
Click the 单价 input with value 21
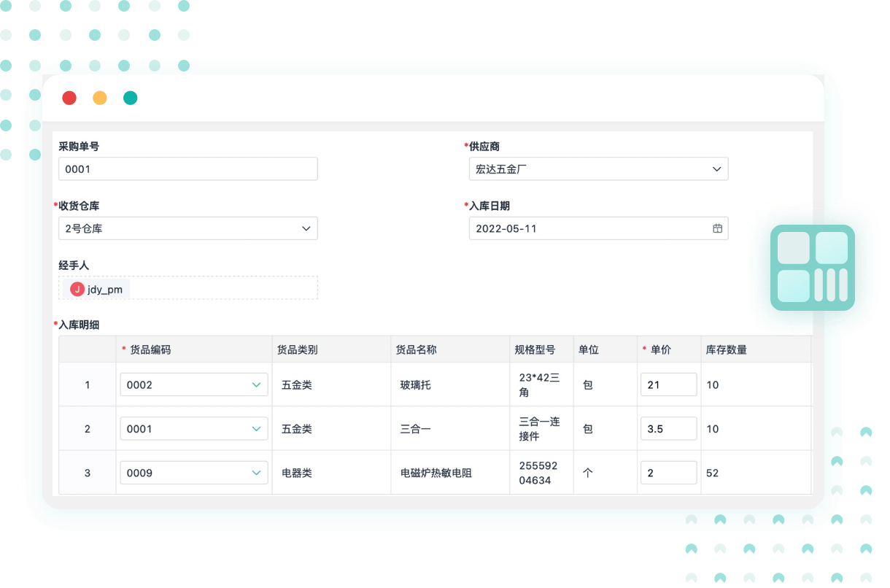[x=668, y=384]
